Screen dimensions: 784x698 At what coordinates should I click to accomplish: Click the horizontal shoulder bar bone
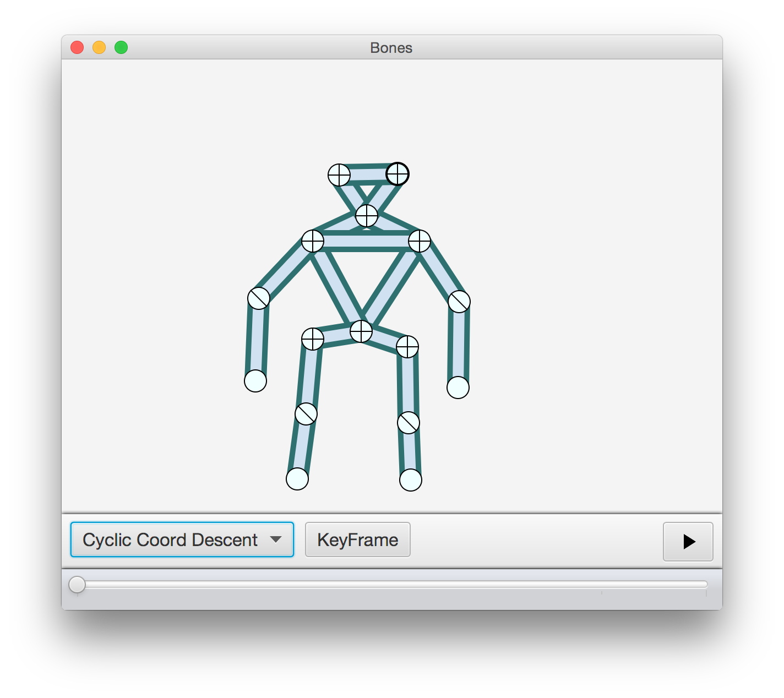pyautogui.click(x=366, y=241)
